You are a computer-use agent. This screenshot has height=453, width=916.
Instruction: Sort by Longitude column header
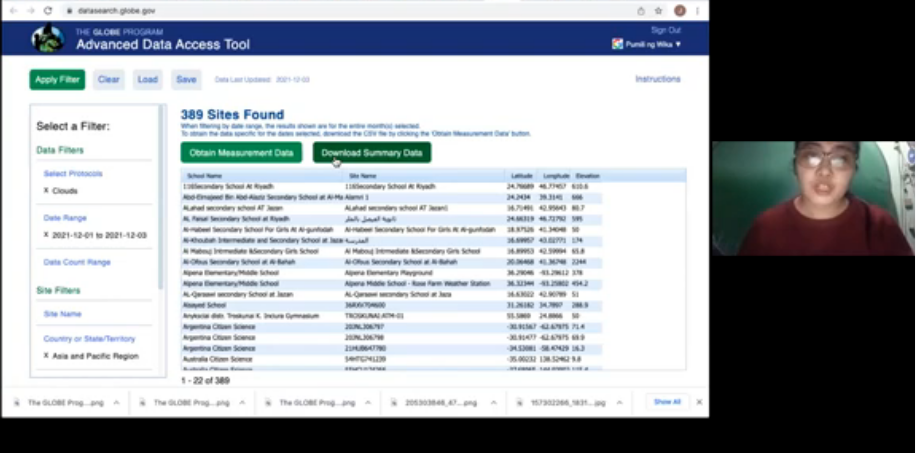pyautogui.click(x=556, y=176)
